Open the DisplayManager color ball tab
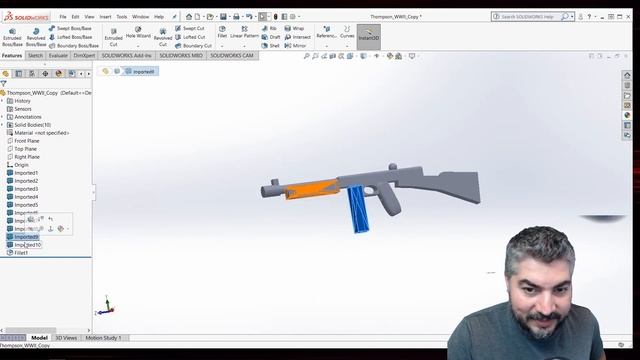 coord(59,73)
